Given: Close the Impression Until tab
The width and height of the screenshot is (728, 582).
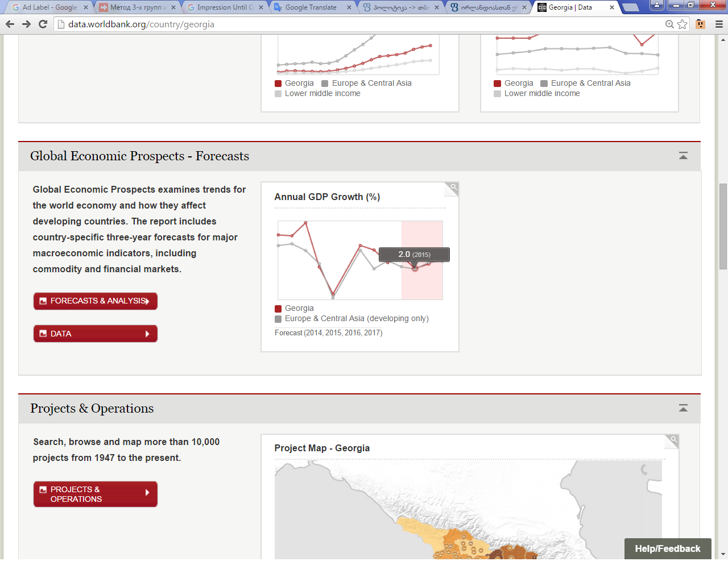Looking at the screenshot, I should [x=261, y=7].
